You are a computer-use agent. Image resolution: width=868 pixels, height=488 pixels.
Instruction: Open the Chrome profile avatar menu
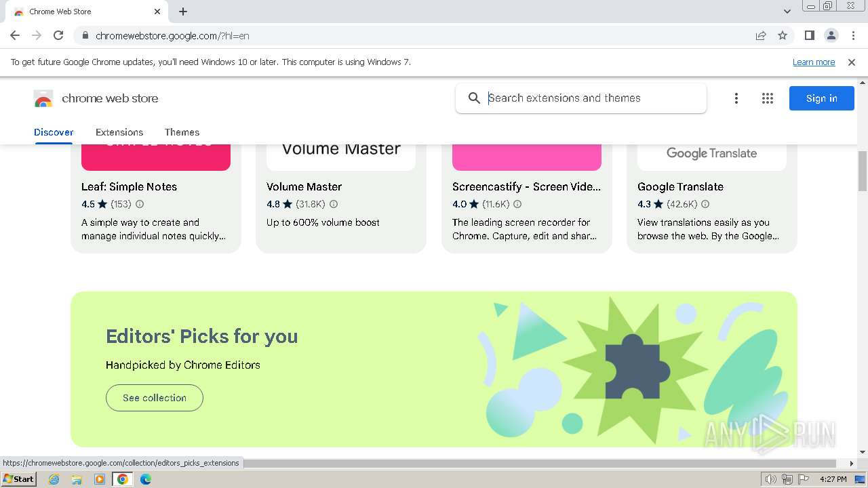831,35
